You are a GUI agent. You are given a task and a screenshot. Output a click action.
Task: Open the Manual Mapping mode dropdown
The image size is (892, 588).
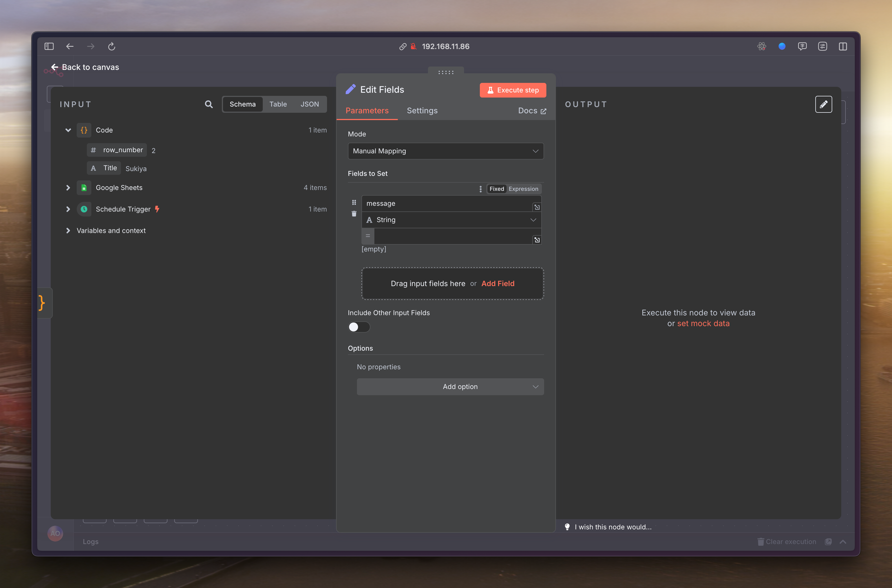[445, 151]
